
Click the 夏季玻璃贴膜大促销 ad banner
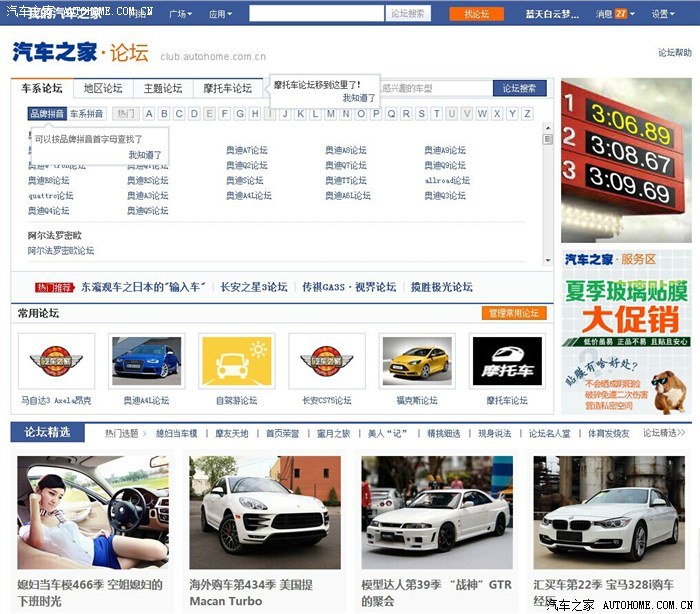(x=626, y=333)
